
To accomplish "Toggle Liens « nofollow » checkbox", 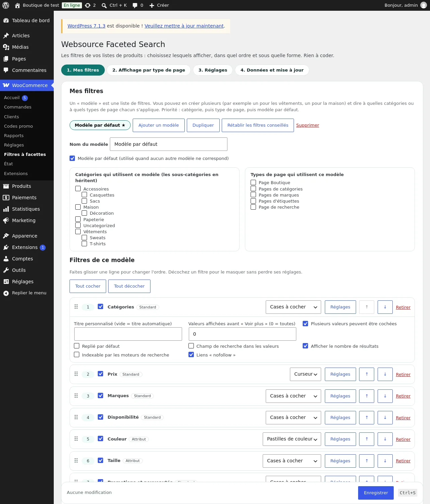I will [191, 355].
